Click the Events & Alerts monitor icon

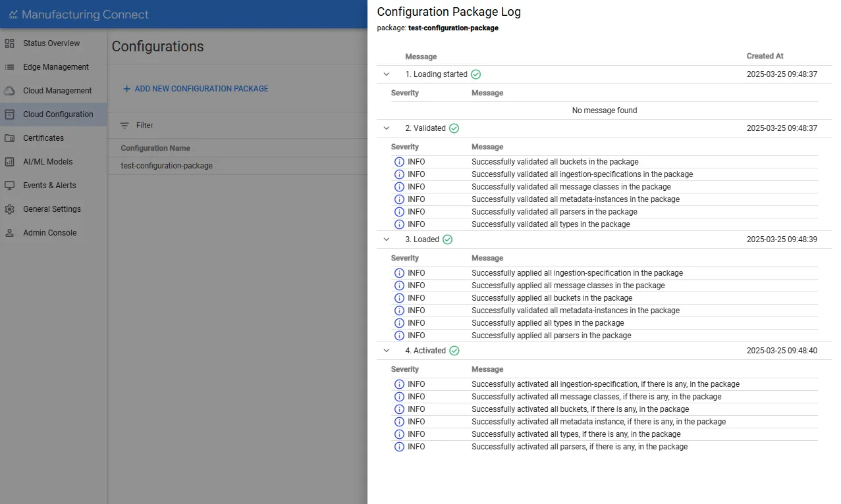(9, 186)
